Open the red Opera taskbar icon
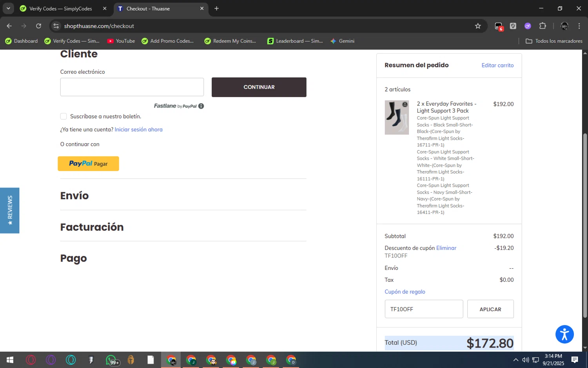588x368 pixels. [31, 360]
